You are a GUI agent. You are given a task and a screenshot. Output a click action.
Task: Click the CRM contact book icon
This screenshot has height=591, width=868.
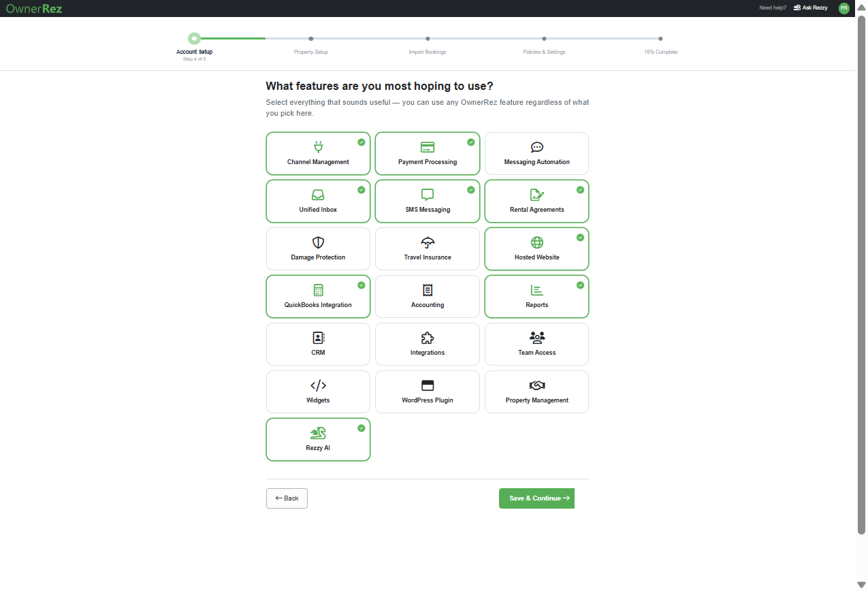click(319, 338)
